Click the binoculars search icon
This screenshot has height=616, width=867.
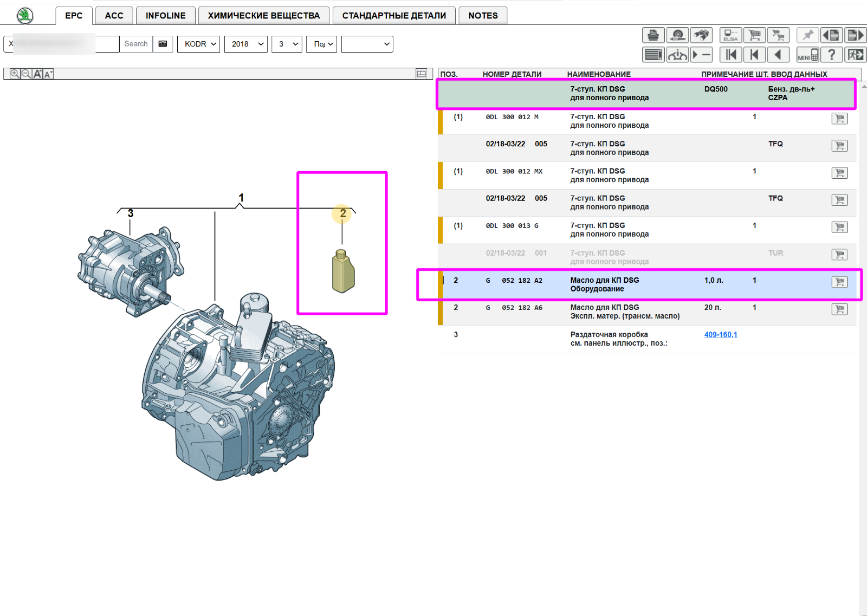[x=701, y=35]
